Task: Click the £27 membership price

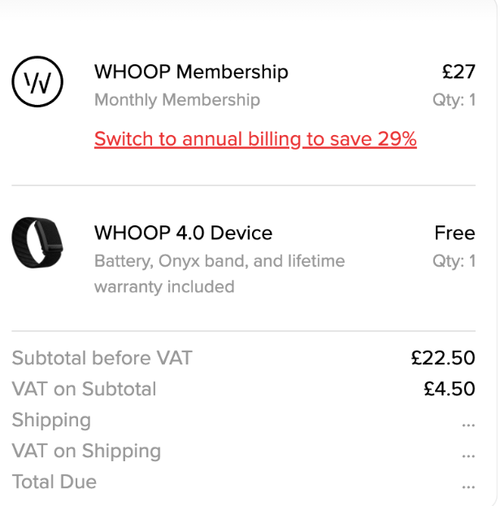Action: pyautogui.click(x=459, y=71)
